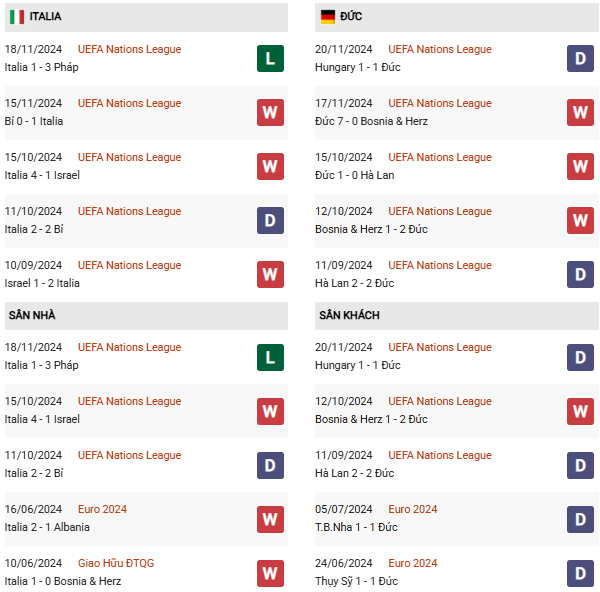Open UEFA Nations League link for 20/11/2024 under SÂN KHÁCH
Screen dimensions: 600x592
pos(440,347)
